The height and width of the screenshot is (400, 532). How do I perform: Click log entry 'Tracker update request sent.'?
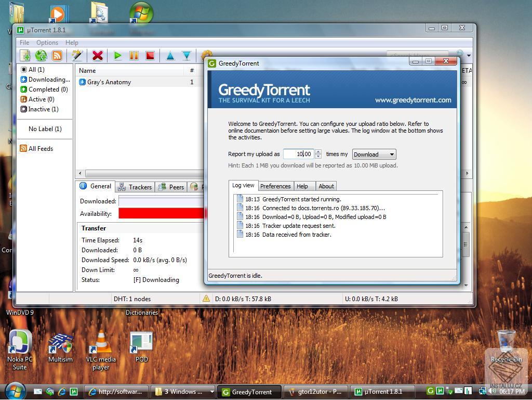coord(286,225)
